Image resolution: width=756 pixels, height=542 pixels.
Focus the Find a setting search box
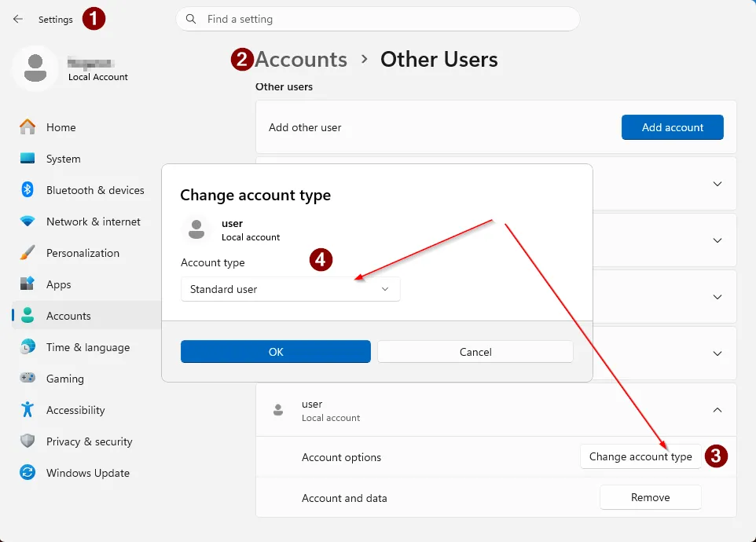tap(377, 20)
